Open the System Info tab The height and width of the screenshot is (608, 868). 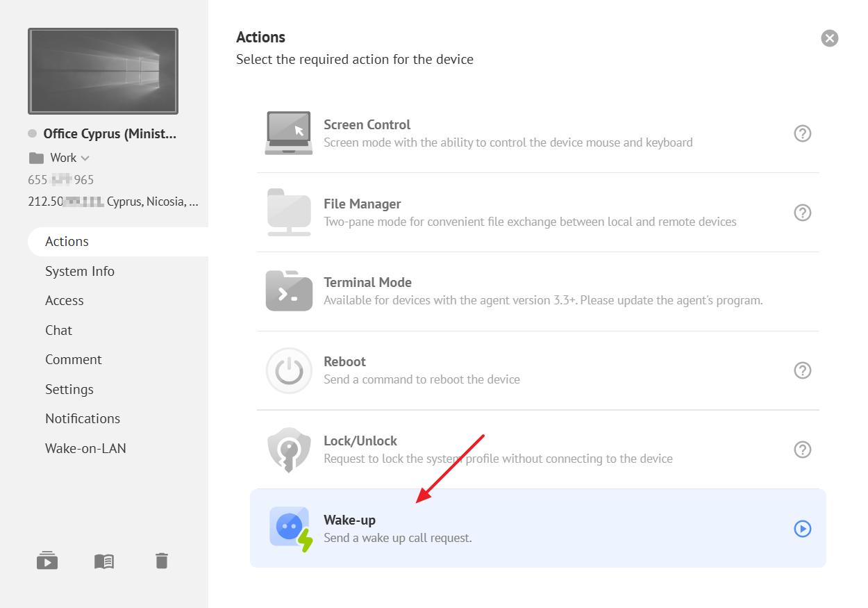[80, 271]
